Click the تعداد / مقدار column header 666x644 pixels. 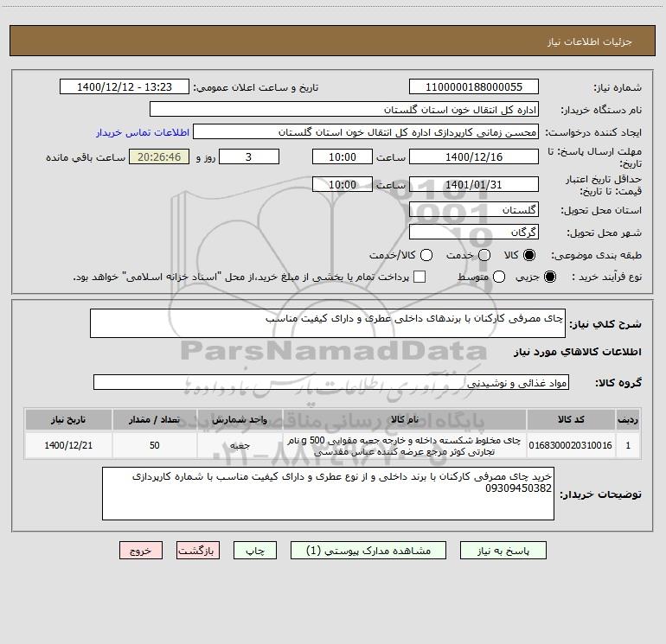(155, 419)
